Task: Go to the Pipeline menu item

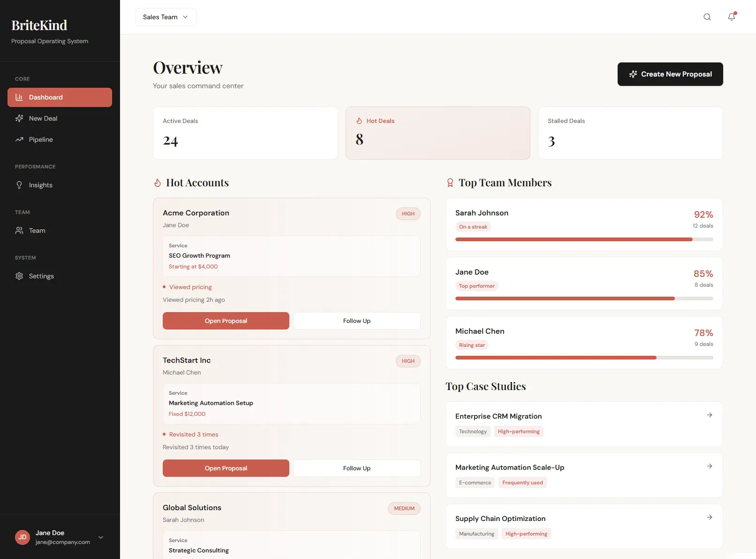Action: [41, 139]
